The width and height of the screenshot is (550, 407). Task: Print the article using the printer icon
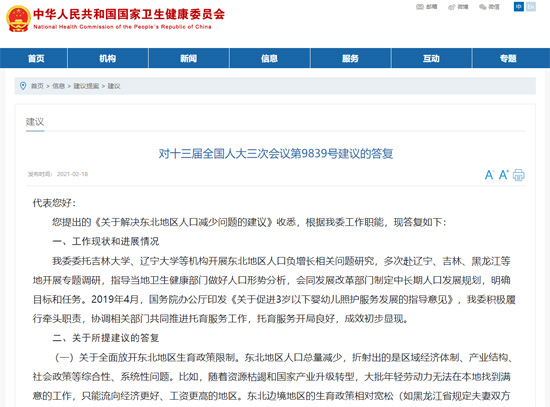(x=519, y=175)
